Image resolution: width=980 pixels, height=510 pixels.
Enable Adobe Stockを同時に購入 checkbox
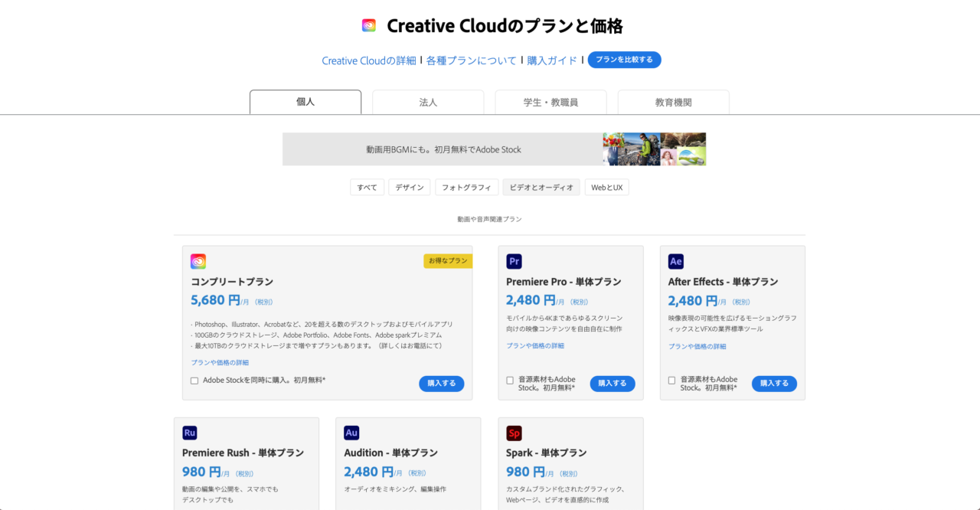[x=194, y=379]
